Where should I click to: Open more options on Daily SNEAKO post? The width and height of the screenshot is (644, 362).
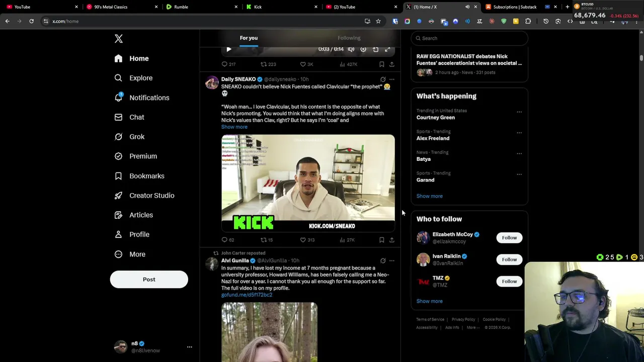click(x=392, y=79)
